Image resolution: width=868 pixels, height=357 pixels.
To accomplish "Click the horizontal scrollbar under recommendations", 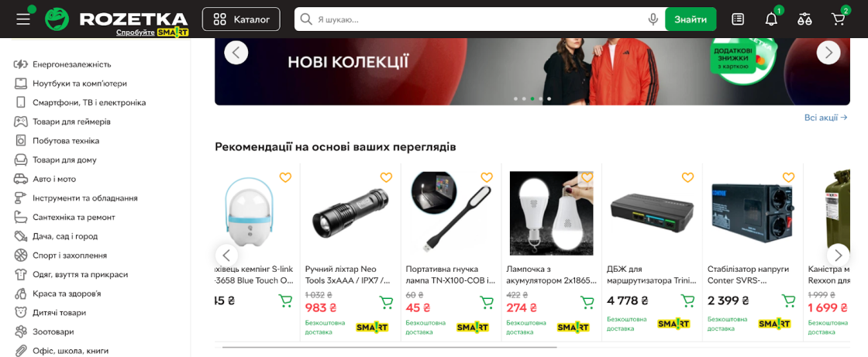I will [x=390, y=347].
